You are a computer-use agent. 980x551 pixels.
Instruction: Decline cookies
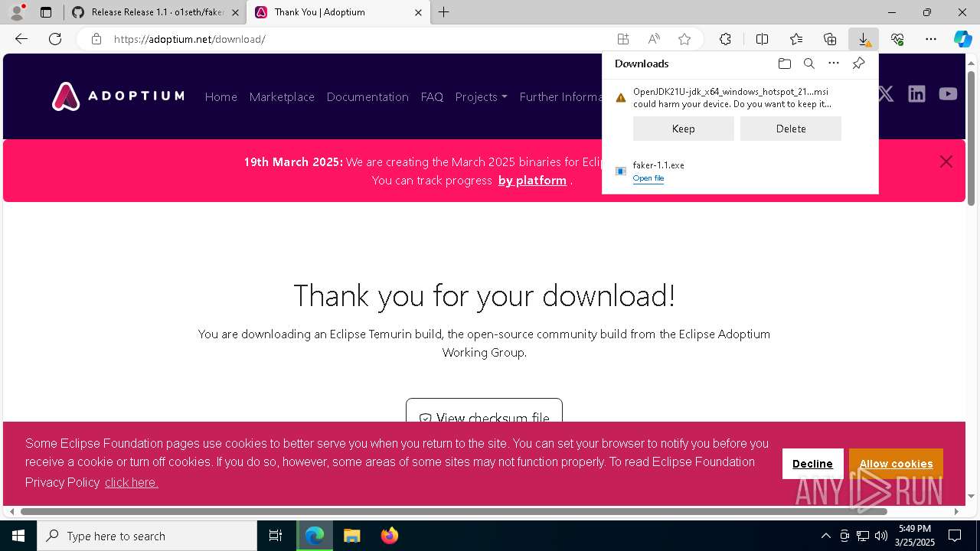point(812,464)
